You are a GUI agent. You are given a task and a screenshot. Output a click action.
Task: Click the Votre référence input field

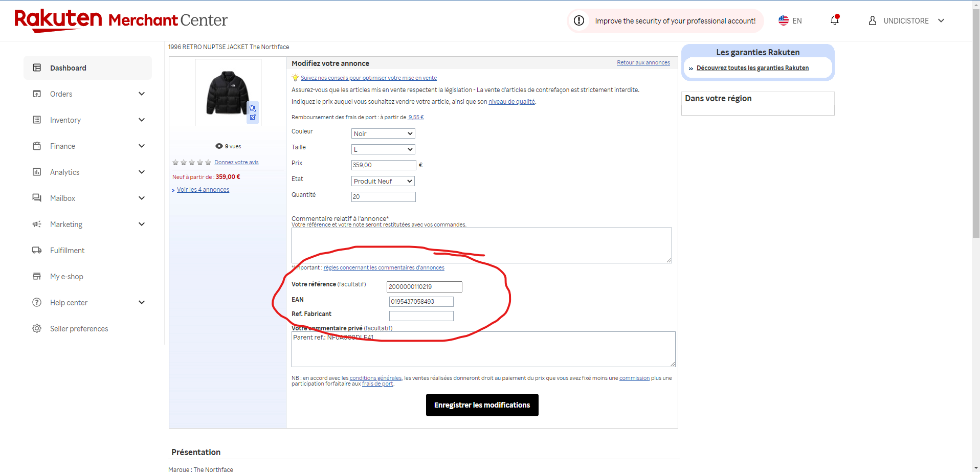[425, 287]
